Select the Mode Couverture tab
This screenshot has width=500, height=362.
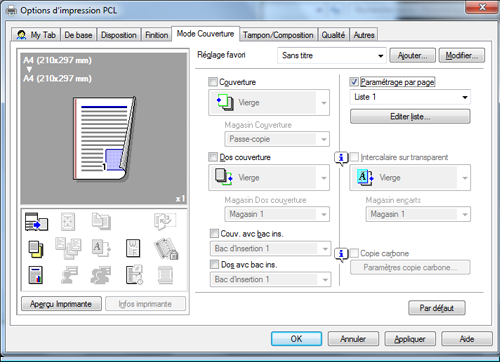coord(205,34)
